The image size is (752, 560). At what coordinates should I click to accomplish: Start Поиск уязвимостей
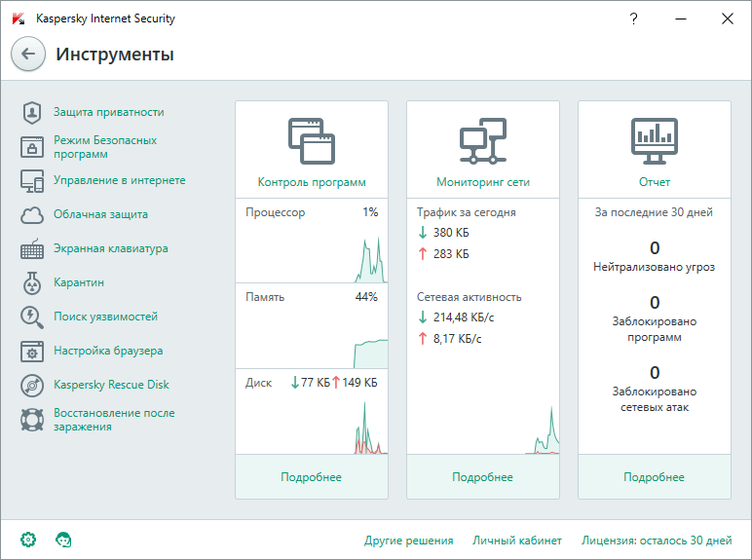(105, 317)
